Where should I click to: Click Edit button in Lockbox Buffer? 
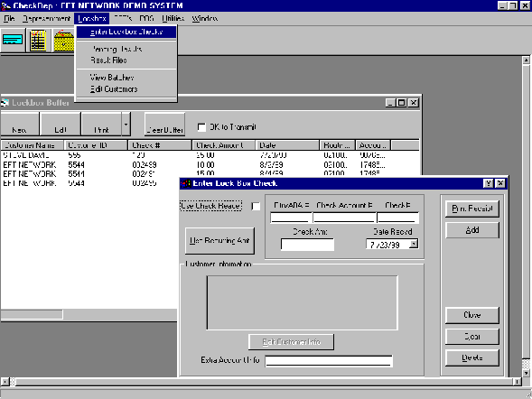(61, 124)
